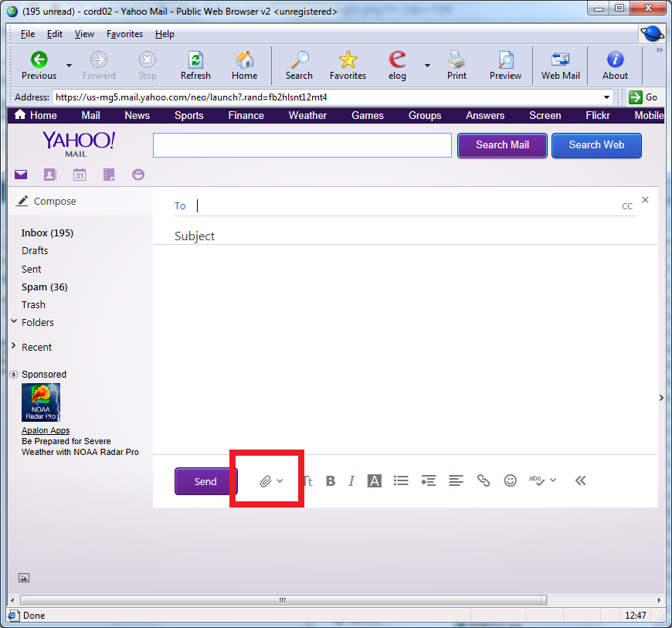Expand the Recent section
The width and height of the screenshot is (672, 628).
14,345
